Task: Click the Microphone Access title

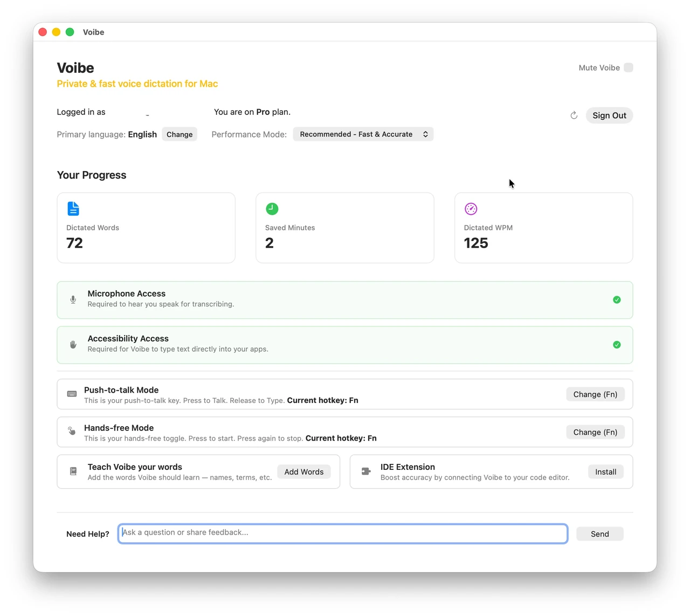Action: [127, 293]
